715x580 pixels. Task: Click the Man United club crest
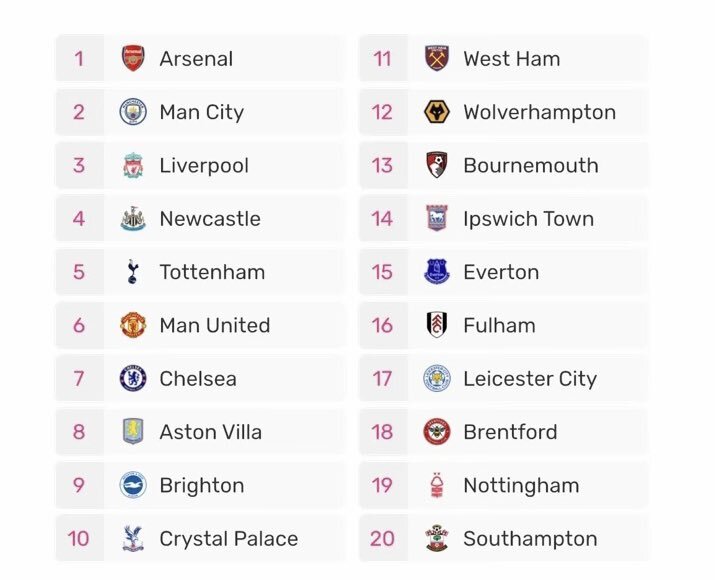(133, 325)
